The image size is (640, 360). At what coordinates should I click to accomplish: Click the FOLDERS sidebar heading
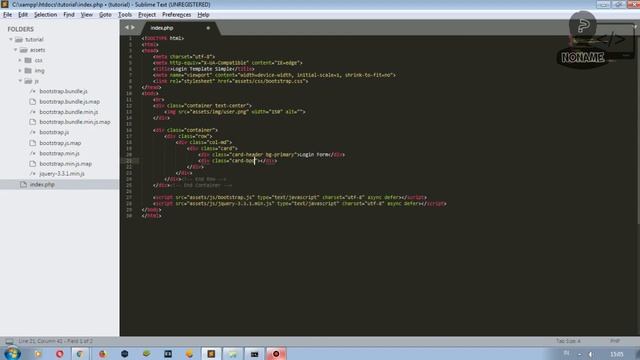pos(20,29)
